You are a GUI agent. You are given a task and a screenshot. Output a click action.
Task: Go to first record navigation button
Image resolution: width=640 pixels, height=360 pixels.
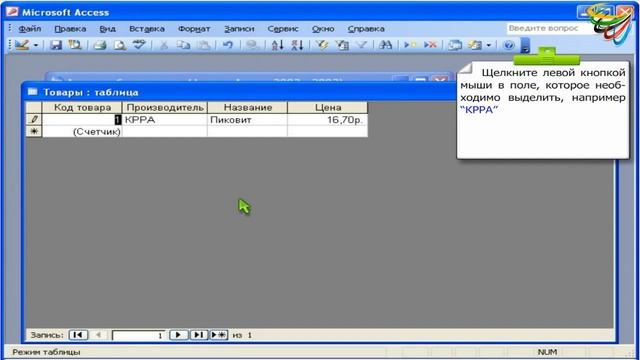click(78, 335)
